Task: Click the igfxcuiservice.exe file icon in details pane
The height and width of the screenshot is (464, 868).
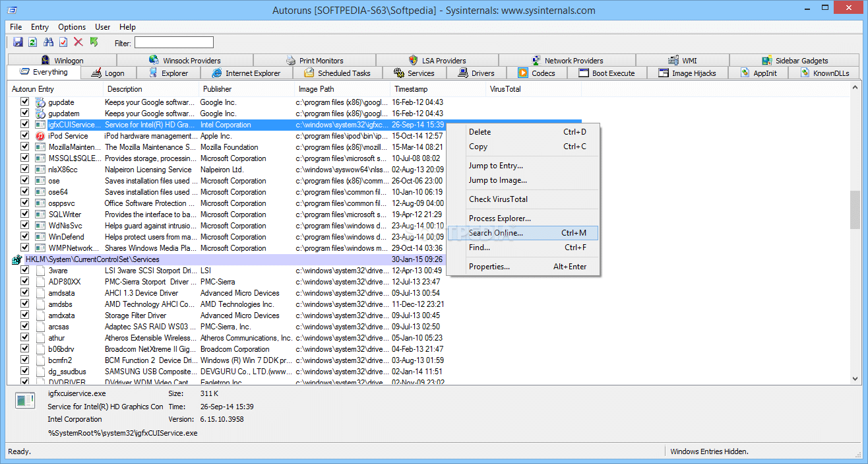Action: 25,400
